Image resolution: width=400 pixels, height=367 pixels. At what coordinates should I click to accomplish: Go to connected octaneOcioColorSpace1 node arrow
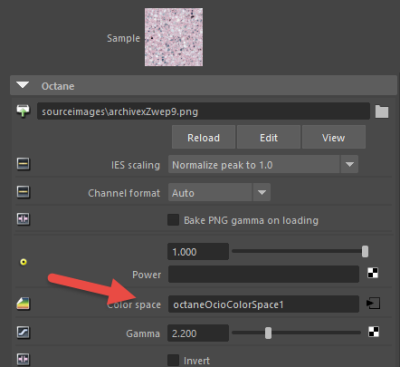[x=373, y=303]
